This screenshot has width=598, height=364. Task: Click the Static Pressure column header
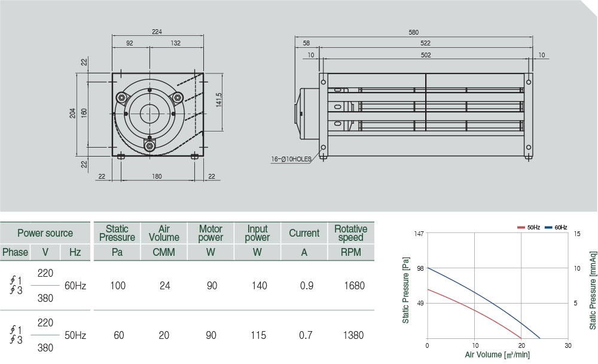117,233
